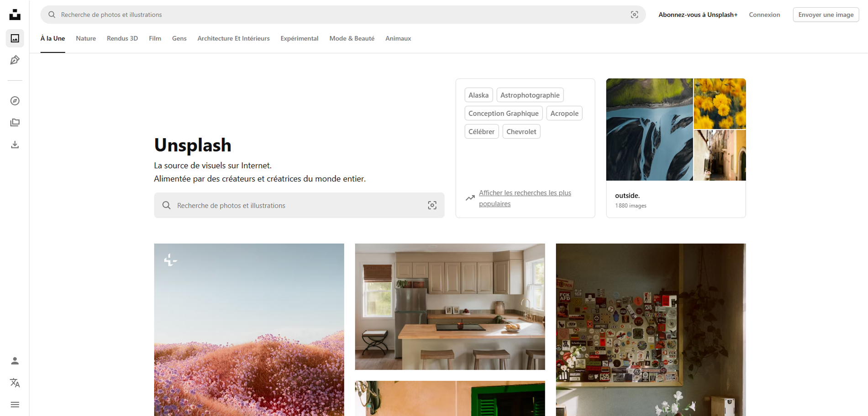This screenshot has height=416, width=868.
Task: Open the language translation icon
Action: 15,383
